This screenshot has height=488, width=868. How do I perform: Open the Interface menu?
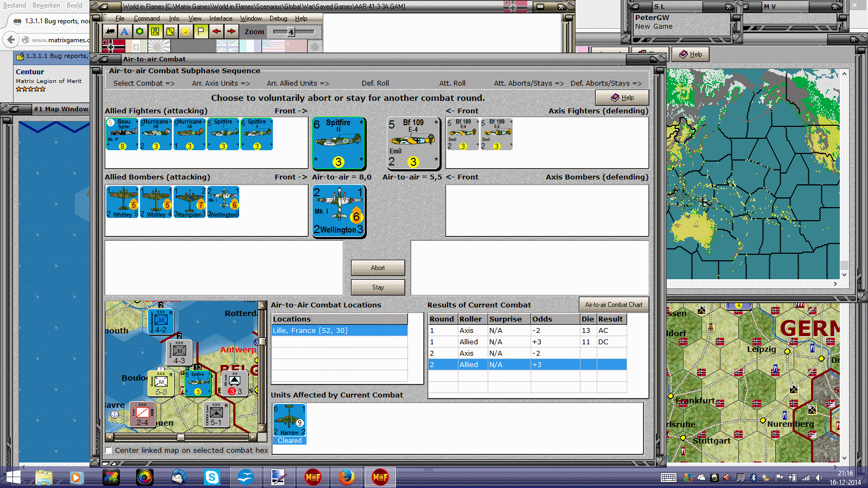pyautogui.click(x=221, y=18)
